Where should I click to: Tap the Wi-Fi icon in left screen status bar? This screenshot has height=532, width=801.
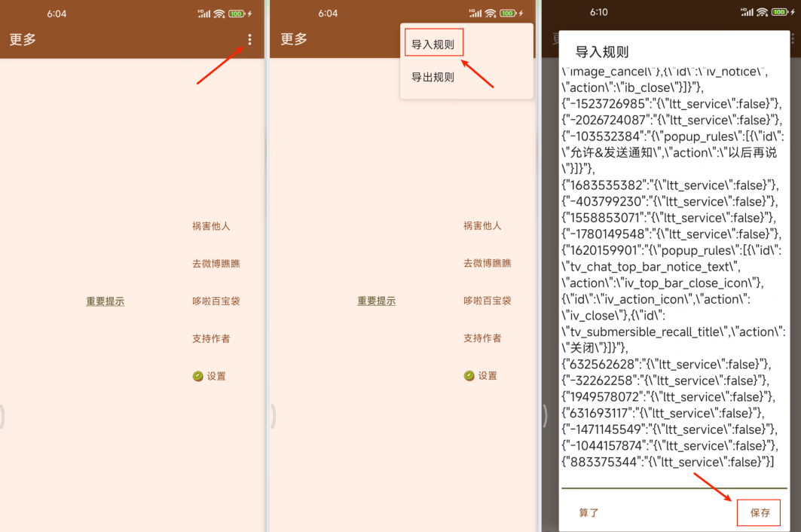coord(219,14)
